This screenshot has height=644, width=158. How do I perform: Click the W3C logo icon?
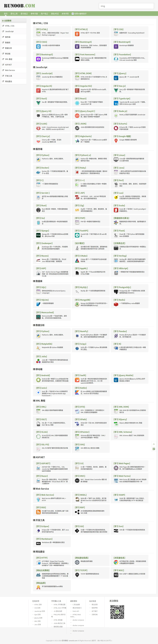pos(116,575)
